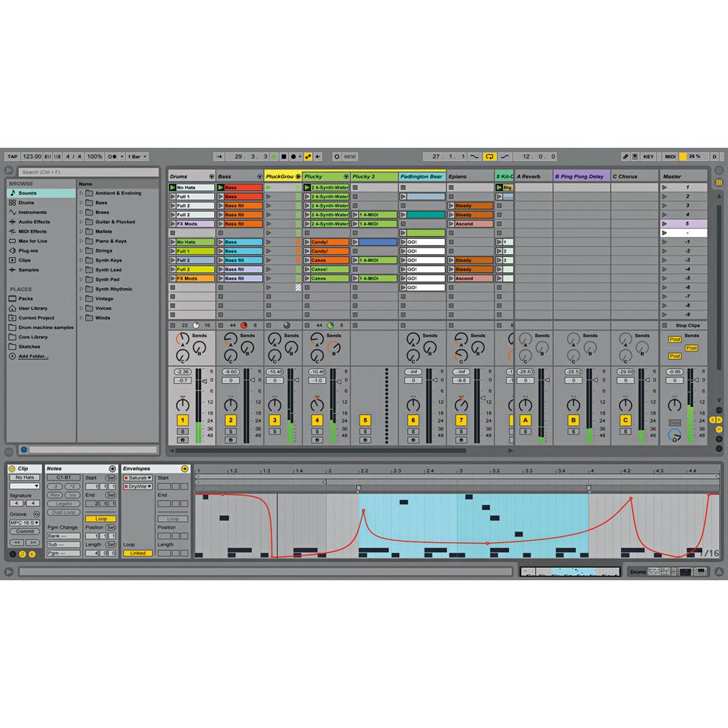Enable Draw Mode with the pencil icon
This screenshot has width=728, height=728.
pos(625,156)
